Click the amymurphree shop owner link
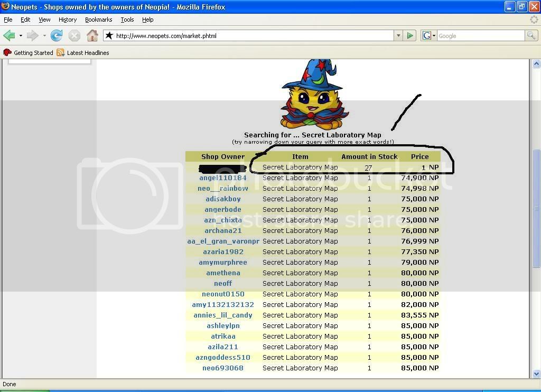This screenshot has width=541, height=392. click(223, 263)
